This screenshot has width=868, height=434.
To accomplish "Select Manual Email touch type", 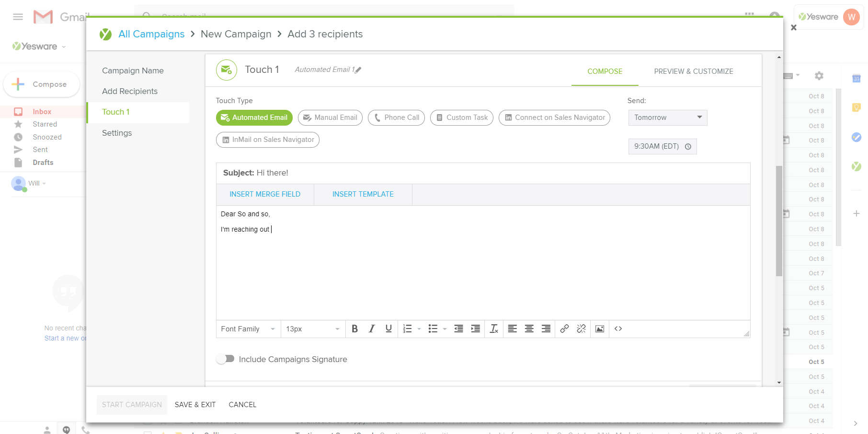I will (x=330, y=117).
